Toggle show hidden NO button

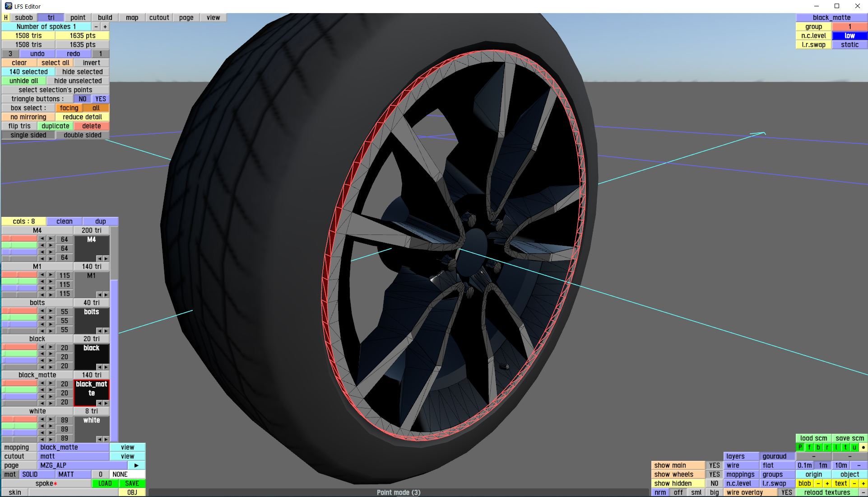click(x=714, y=483)
